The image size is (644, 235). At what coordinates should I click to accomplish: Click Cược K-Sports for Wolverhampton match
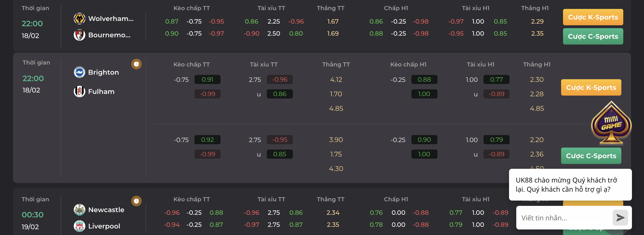click(x=593, y=17)
